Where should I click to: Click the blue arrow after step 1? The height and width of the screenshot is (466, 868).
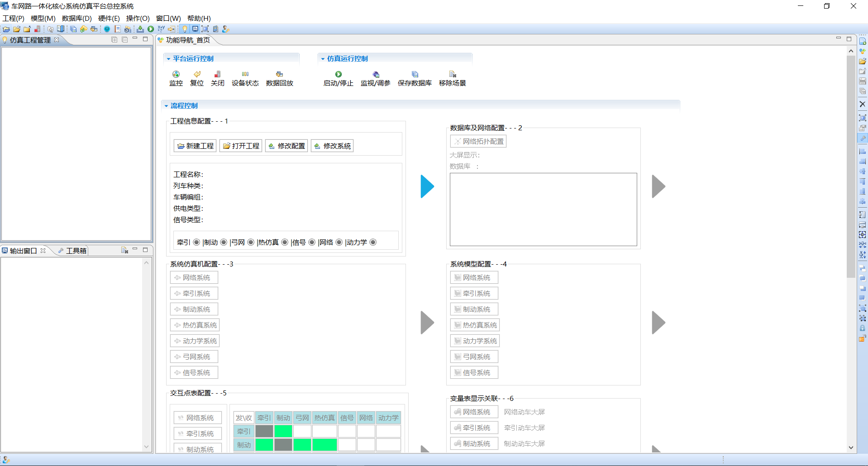point(427,186)
